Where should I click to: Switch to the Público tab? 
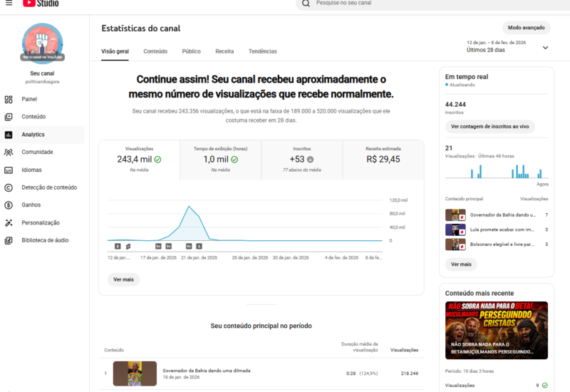coord(191,51)
